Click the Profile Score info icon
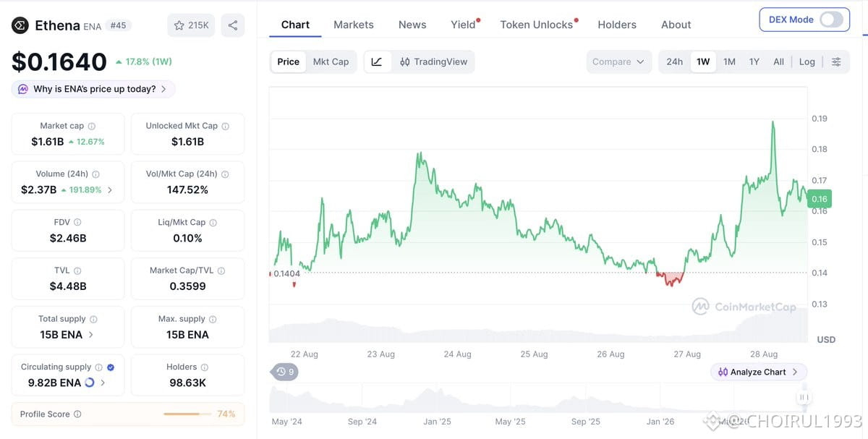 coord(77,414)
